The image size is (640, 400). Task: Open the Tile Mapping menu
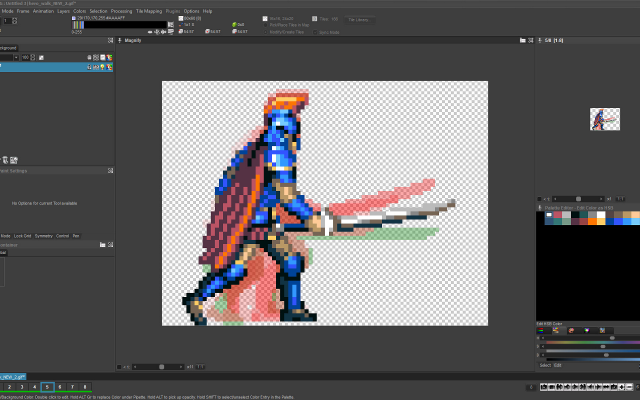click(149, 11)
